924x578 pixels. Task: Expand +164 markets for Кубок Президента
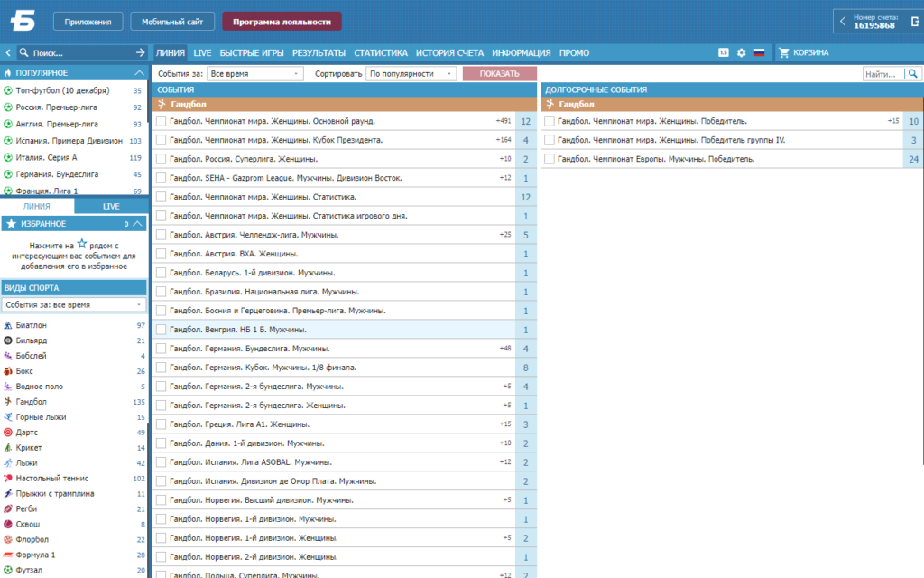click(504, 140)
